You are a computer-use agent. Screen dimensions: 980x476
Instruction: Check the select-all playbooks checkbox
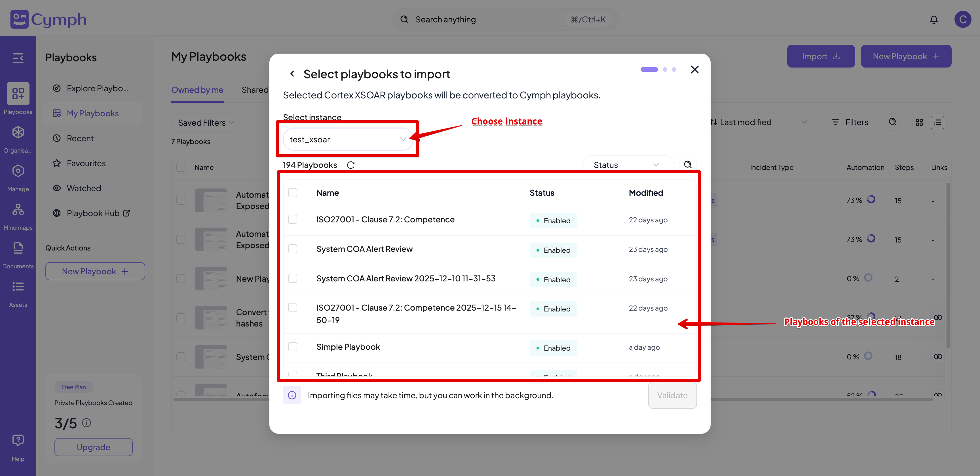tap(293, 193)
